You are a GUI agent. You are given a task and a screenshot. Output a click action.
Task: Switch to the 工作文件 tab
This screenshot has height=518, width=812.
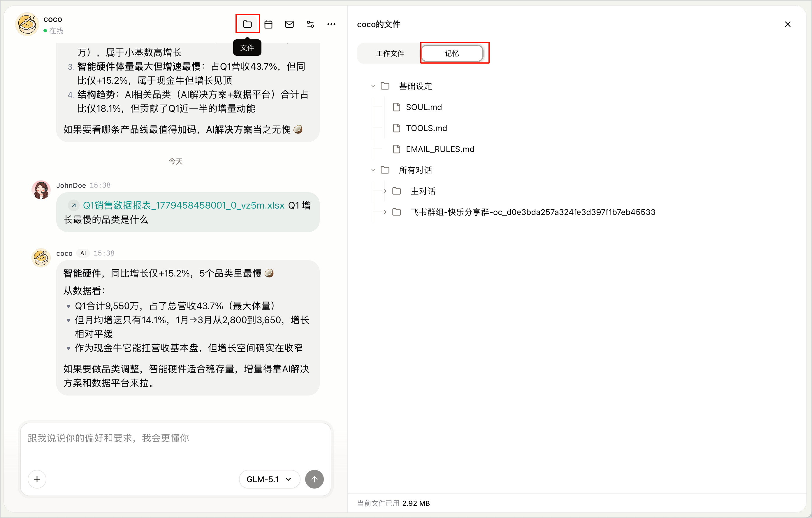point(390,53)
